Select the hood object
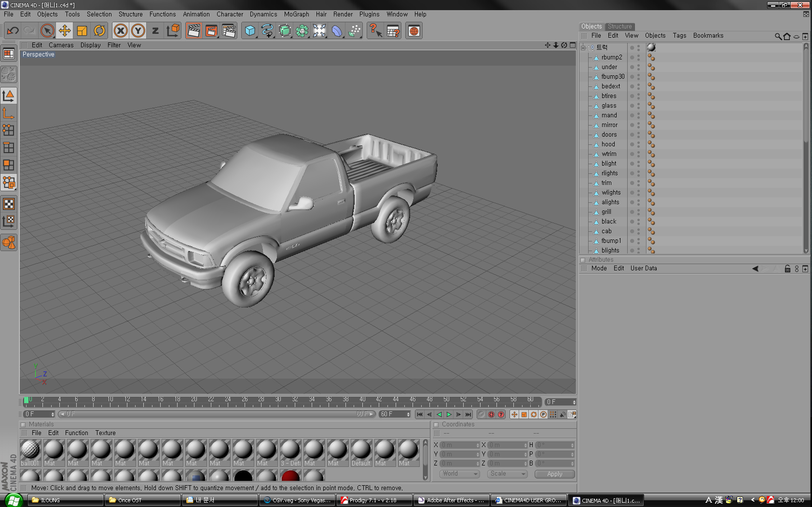The height and width of the screenshot is (507, 812). 608,144
